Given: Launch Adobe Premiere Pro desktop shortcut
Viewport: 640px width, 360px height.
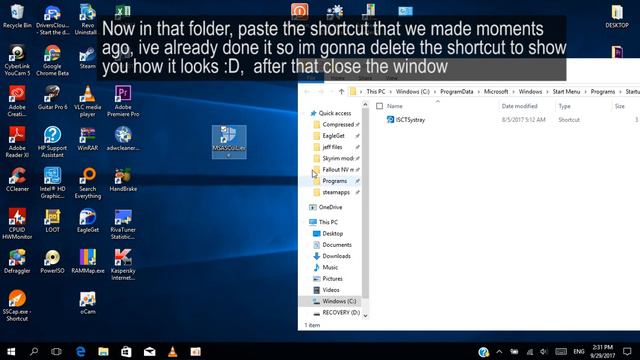Looking at the screenshot, I should click(123, 101).
